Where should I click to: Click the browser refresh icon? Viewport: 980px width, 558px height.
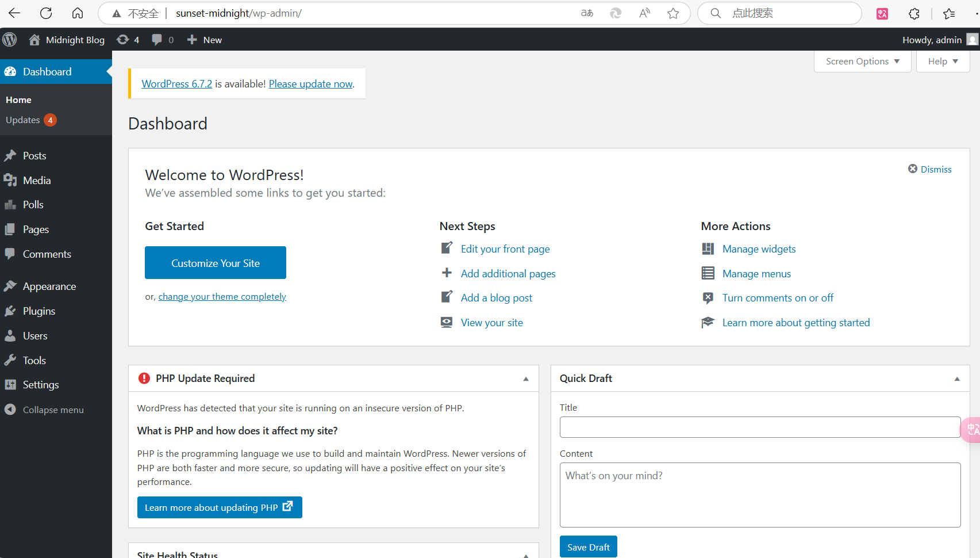point(46,13)
